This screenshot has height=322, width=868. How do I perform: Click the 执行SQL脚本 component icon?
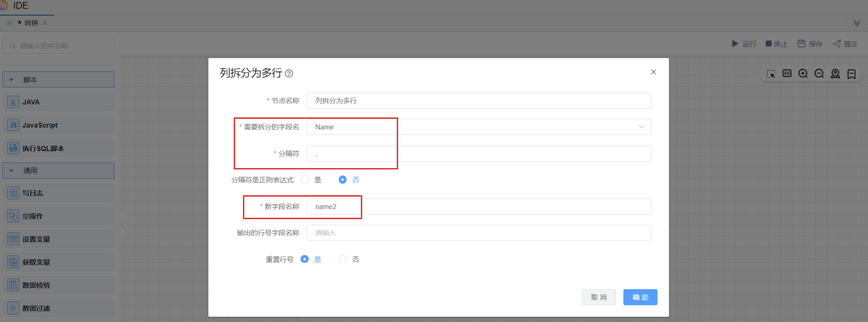13,148
